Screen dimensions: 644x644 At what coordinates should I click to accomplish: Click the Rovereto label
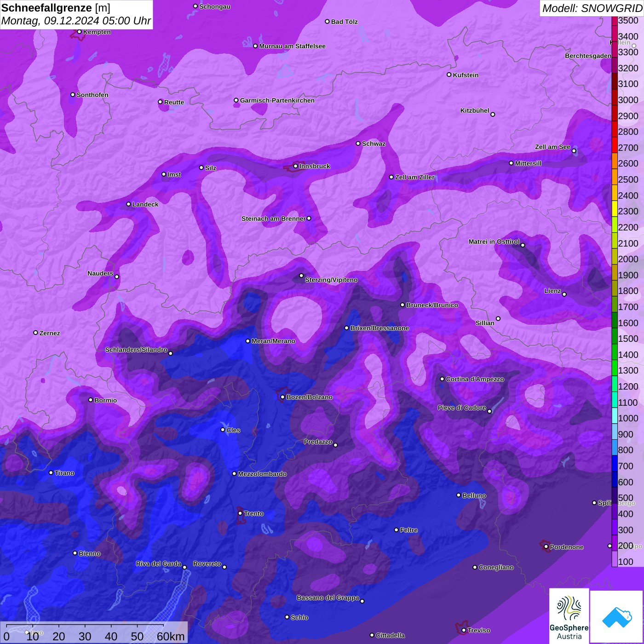click(207, 563)
